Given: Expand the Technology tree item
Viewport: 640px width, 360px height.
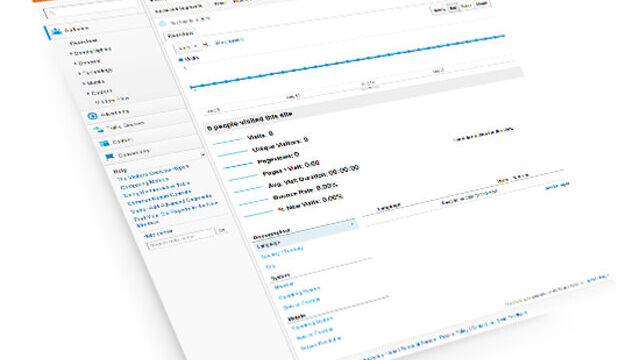Looking at the screenshot, I should click(80, 73).
